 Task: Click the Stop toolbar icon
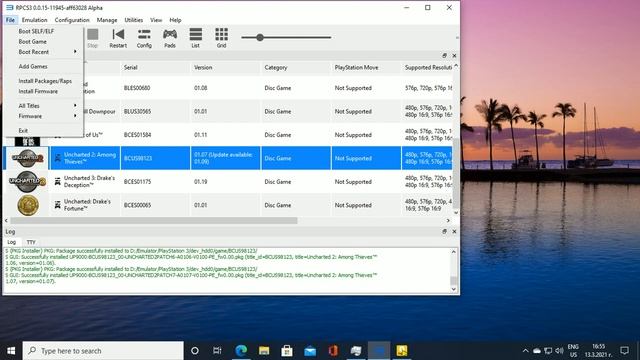tap(93, 38)
